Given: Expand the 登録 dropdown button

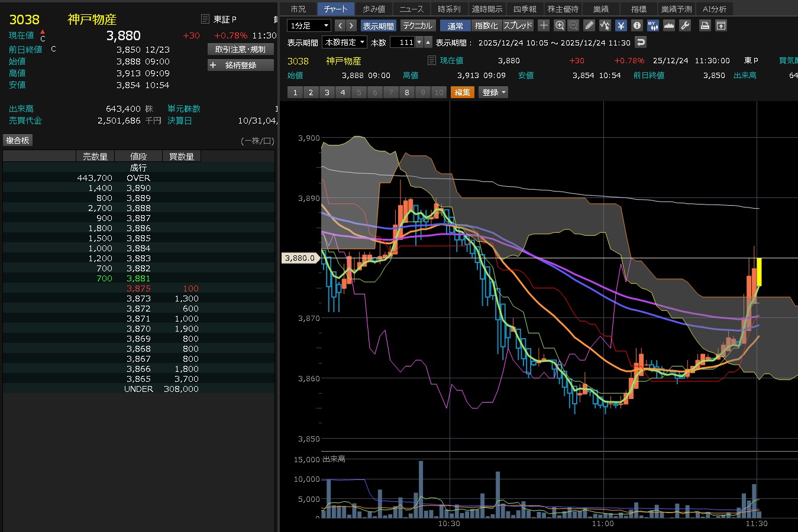Looking at the screenshot, I should 494,92.
